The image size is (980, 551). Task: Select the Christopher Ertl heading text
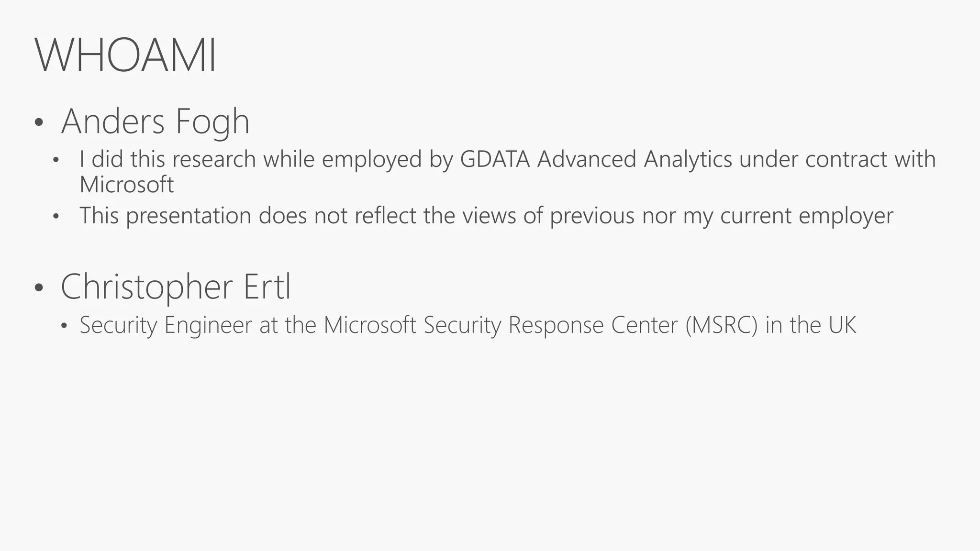[176, 287]
